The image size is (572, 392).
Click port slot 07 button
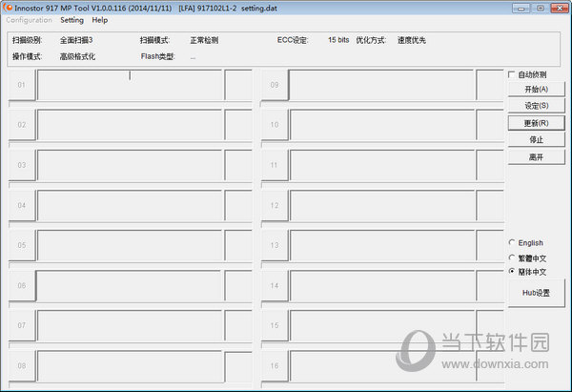pos(22,325)
